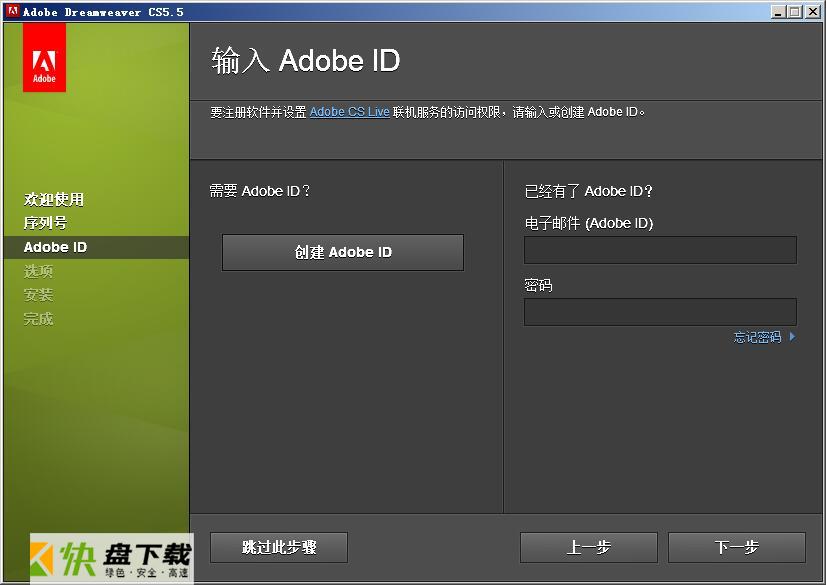
Task: Select the 欢迎使用 step in the sidebar
Action: [x=54, y=200]
